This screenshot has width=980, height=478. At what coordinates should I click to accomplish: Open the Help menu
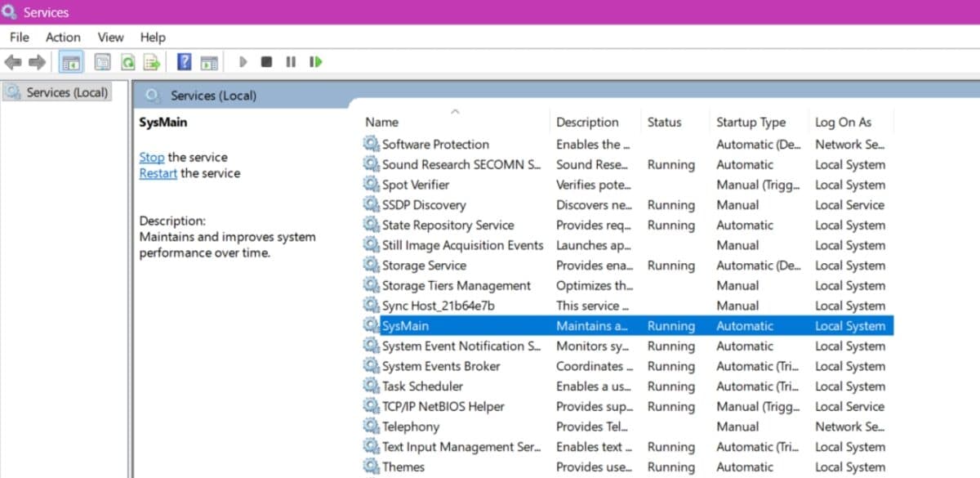tap(153, 37)
